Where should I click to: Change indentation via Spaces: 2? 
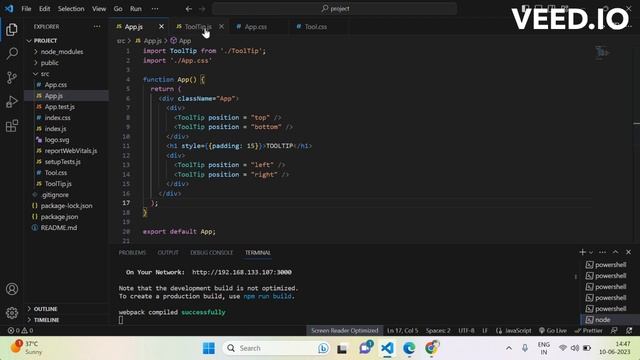[438, 331]
